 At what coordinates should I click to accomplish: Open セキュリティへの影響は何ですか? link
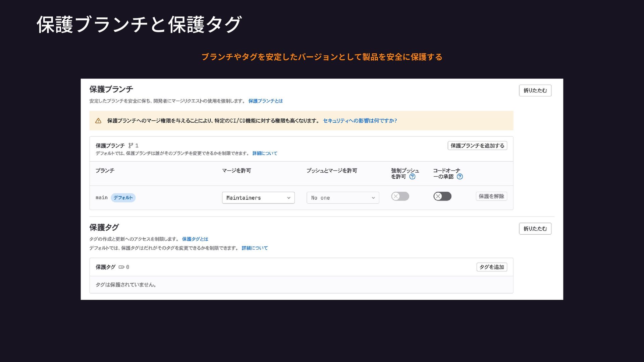360,121
